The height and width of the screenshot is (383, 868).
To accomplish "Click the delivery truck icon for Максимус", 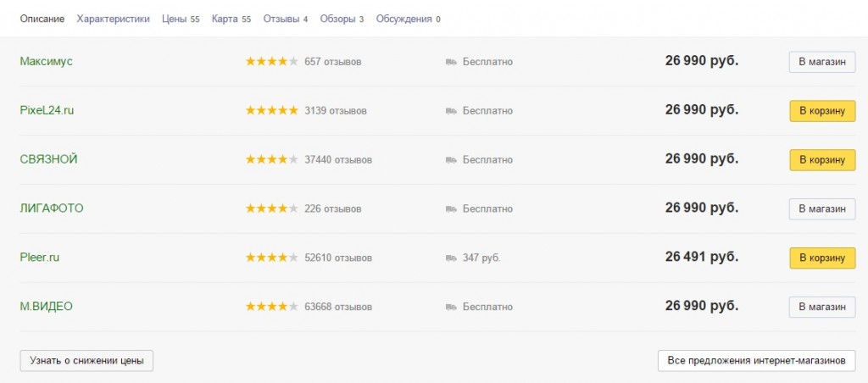I will (x=451, y=62).
